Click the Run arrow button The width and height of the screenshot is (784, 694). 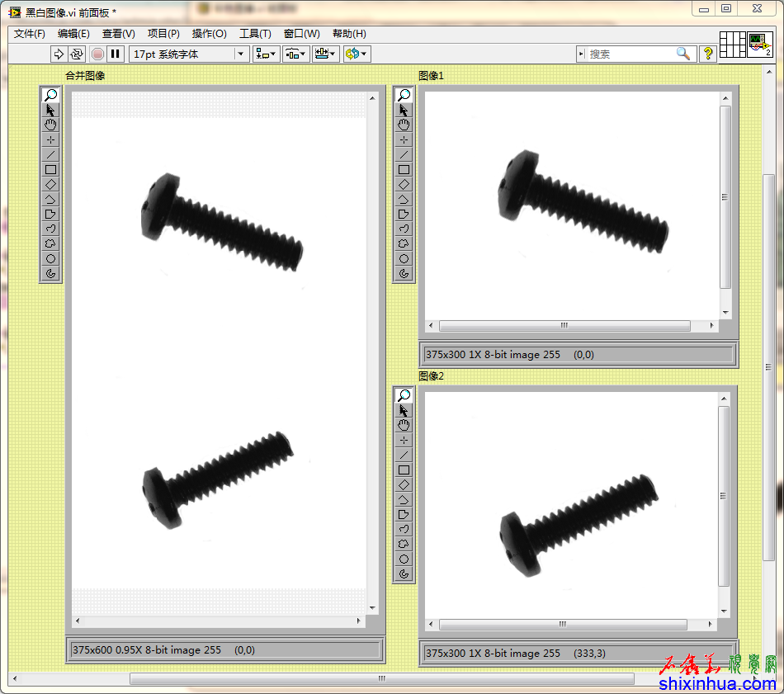click(59, 54)
